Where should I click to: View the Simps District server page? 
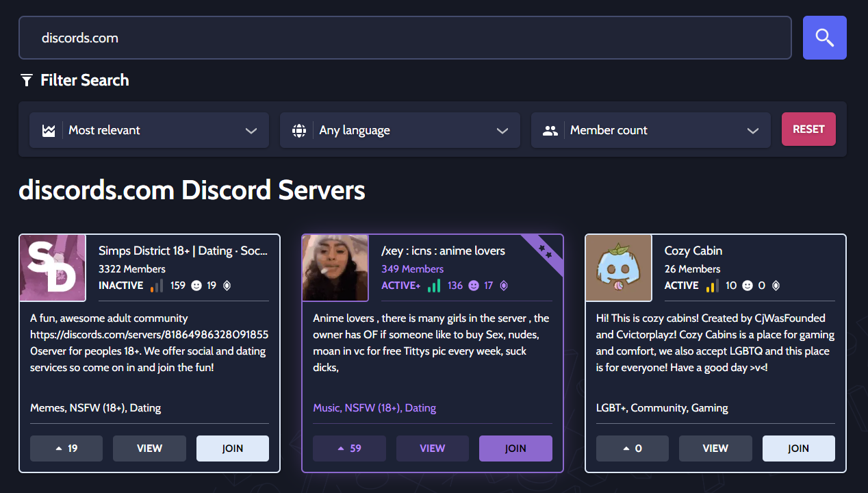pyautogui.click(x=149, y=448)
